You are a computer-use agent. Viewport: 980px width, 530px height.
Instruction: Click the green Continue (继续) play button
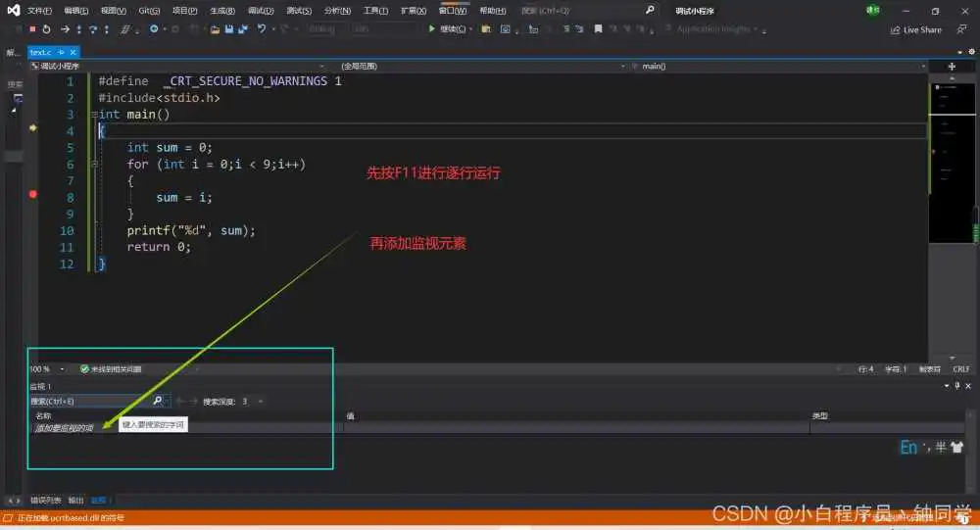pos(432,29)
